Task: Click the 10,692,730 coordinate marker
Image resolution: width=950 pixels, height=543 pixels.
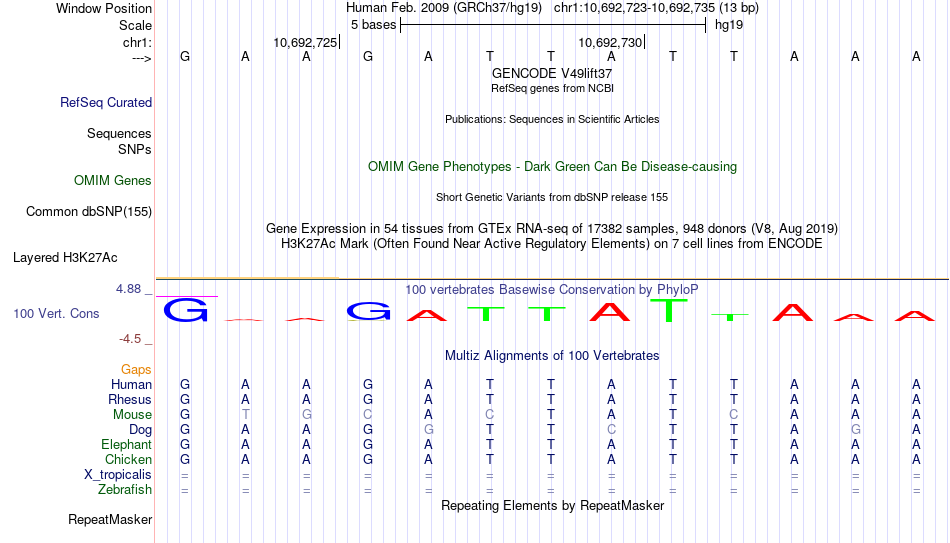Action: [610, 42]
